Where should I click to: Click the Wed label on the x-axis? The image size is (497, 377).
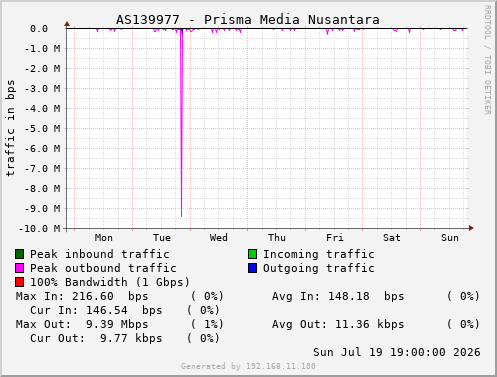coord(219,238)
